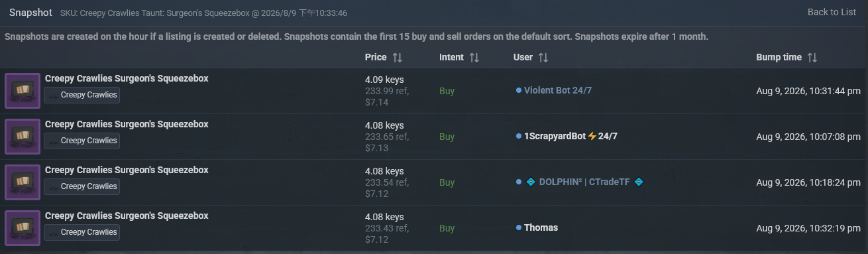
Task: Open DOLPHIN² | CTradeTF user profile
Action: (x=584, y=182)
